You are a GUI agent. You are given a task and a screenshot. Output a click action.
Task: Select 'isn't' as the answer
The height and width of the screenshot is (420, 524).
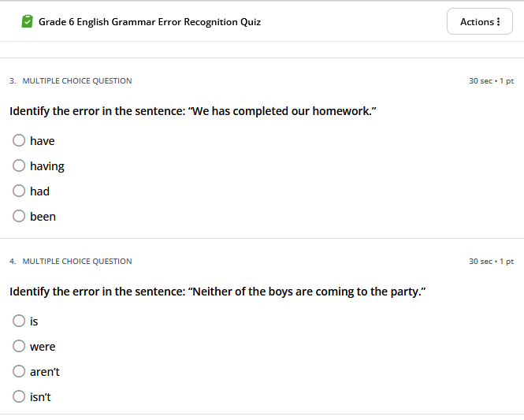point(20,397)
